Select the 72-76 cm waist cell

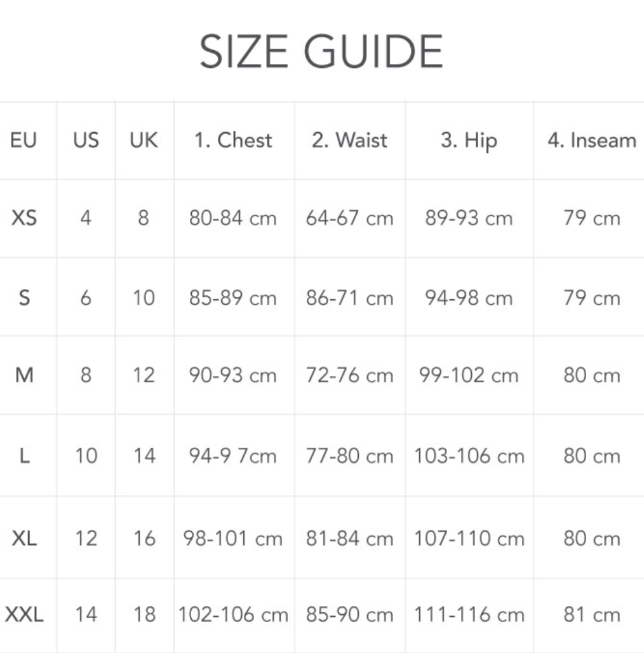pyautogui.click(x=349, y=375)
